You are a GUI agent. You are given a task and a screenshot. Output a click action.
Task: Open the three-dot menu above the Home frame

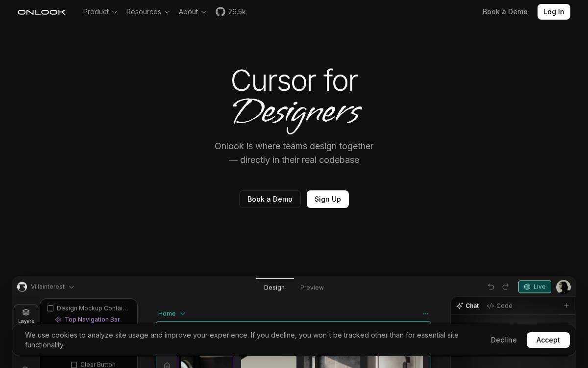pos(426,314)
